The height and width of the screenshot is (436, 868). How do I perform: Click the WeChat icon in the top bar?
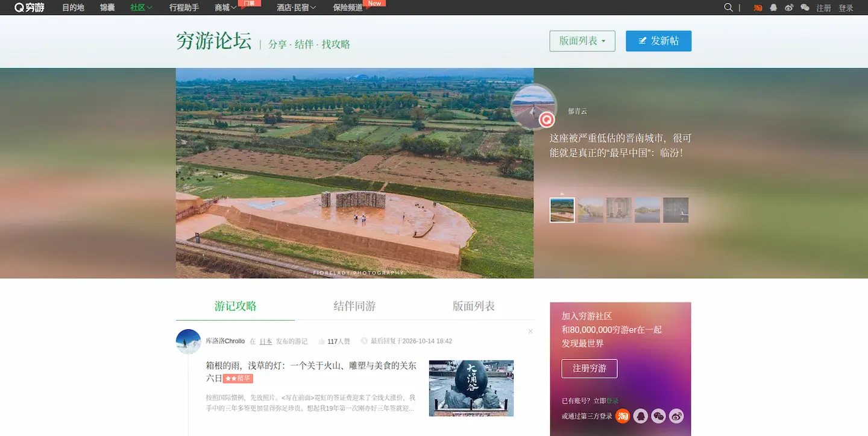coord(805,8)
